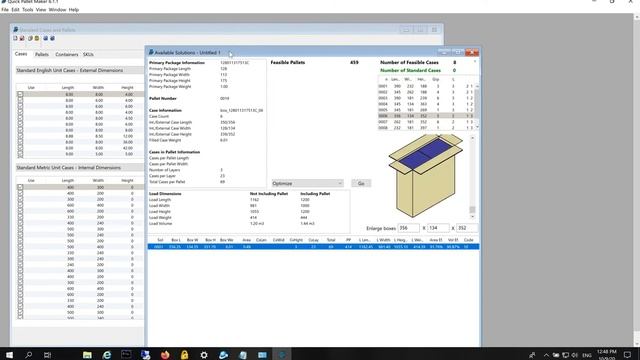This screenshot has width=640, height=360.
Task: Open the Window menu
Action: (x=57, y=9)
